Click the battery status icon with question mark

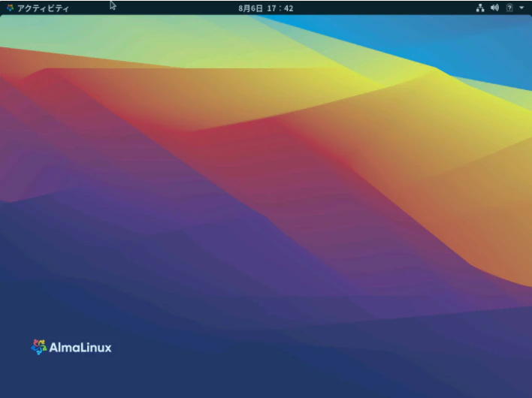coord(509,8)
